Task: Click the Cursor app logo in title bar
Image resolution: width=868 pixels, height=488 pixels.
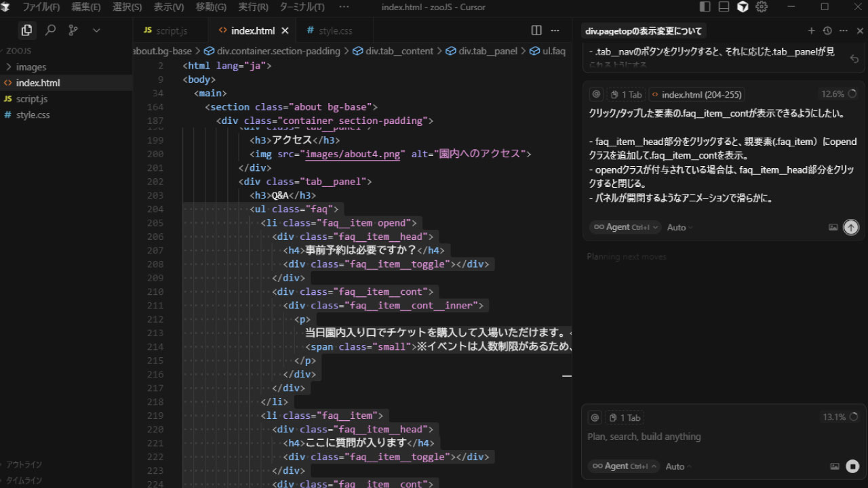Action: (x=5, y=7)
